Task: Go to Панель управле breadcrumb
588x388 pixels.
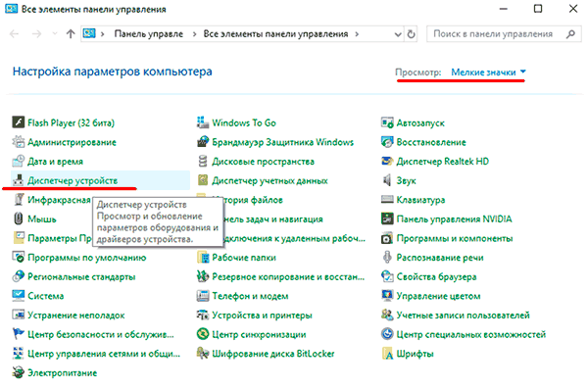Action: coord(149,34)
